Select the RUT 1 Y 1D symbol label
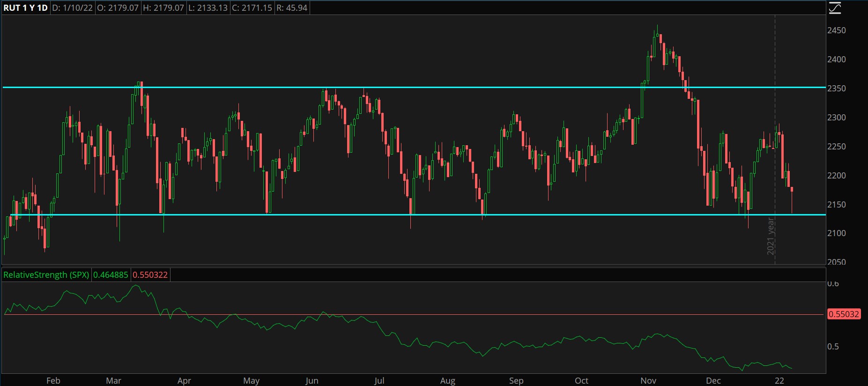 pos(25,8)
